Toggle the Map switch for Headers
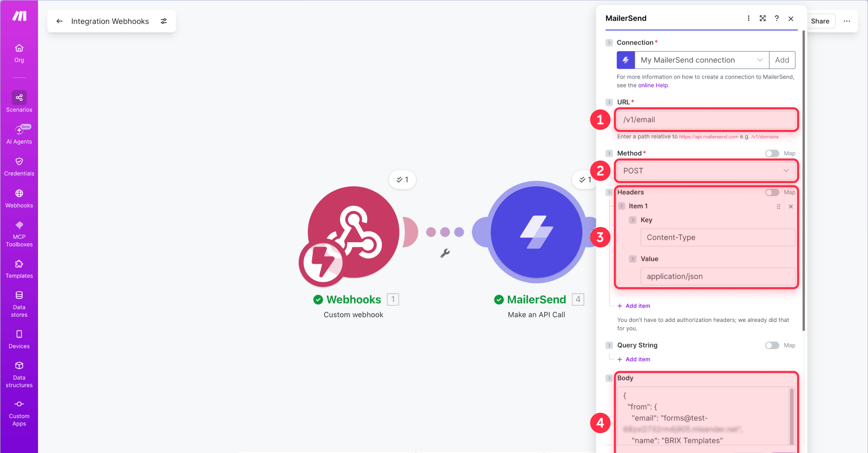Screen dimensions: 868x453 772,192
